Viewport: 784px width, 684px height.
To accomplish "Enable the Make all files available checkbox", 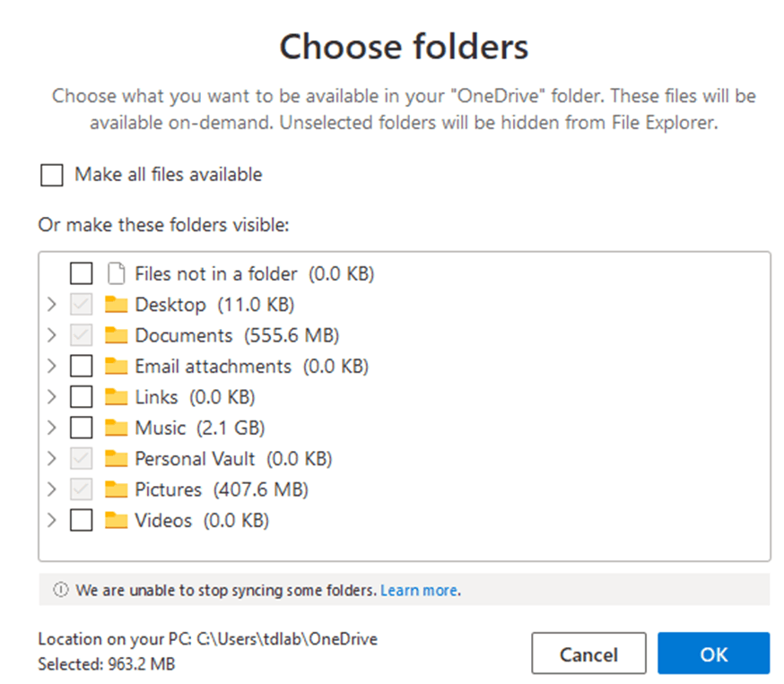I will coord(51,175).
